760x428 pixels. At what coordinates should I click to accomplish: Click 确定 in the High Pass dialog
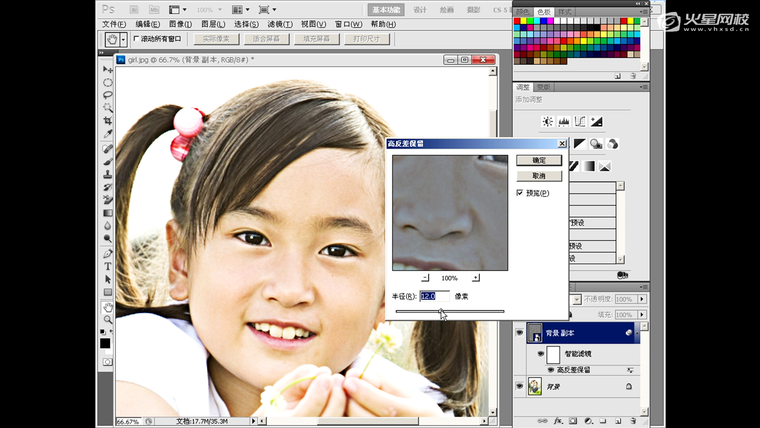(x=539, y=160)
